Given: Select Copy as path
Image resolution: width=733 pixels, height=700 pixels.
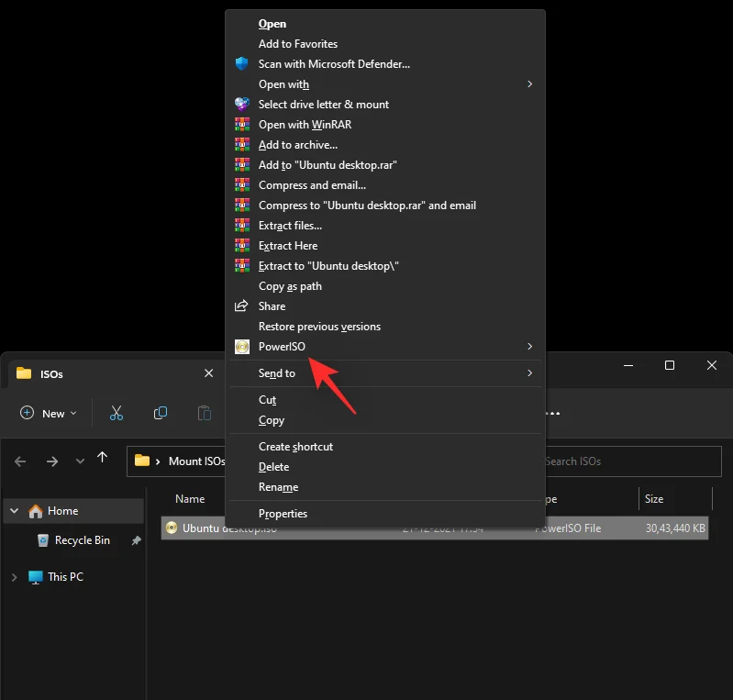Looking at the screenshot, I should click(x=385, y=286).
